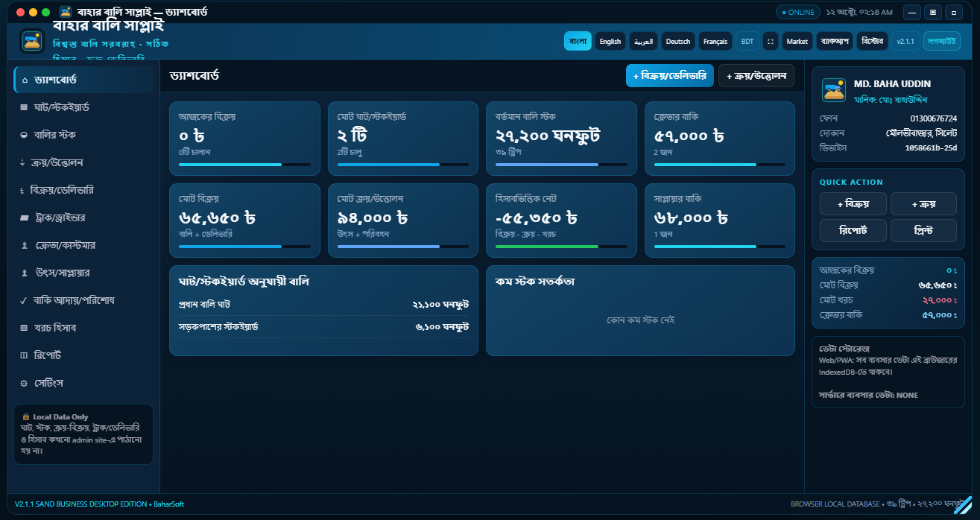This screenshot has height=520, width=980.
Task: Click green progress bar in হিসাবভিত্তিক নেট card
Action: point(561,247)
